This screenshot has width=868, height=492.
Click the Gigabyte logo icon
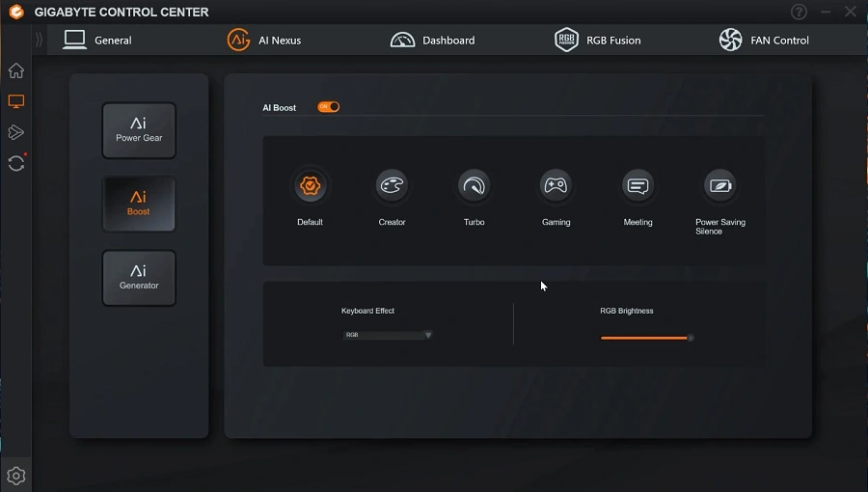(x=16, y=12)
